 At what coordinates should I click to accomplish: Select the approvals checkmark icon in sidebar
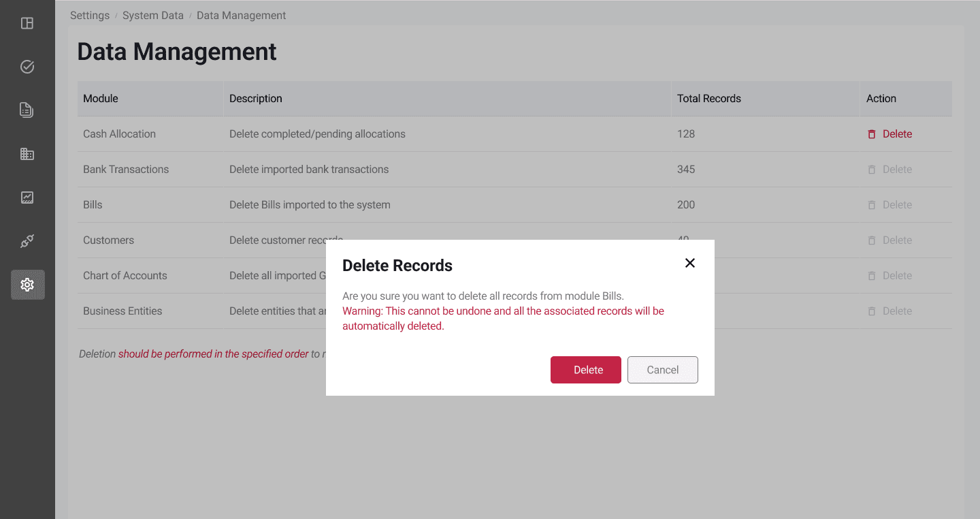pos(27,66)
